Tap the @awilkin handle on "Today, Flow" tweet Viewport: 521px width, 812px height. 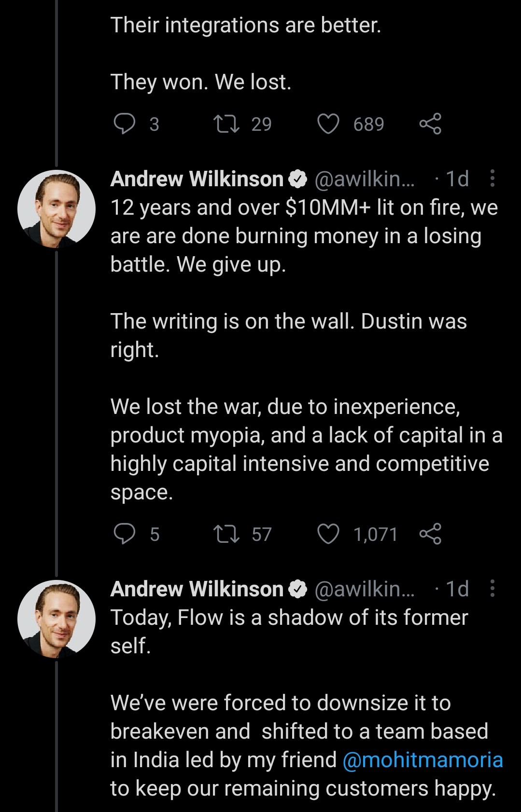pos(364,589)
